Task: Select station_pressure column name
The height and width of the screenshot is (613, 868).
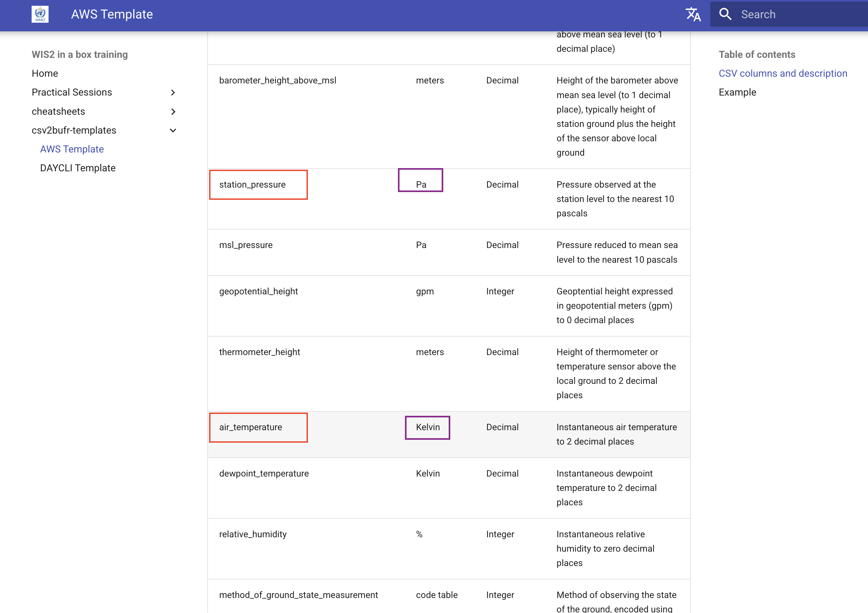Action: coord(252,185)
